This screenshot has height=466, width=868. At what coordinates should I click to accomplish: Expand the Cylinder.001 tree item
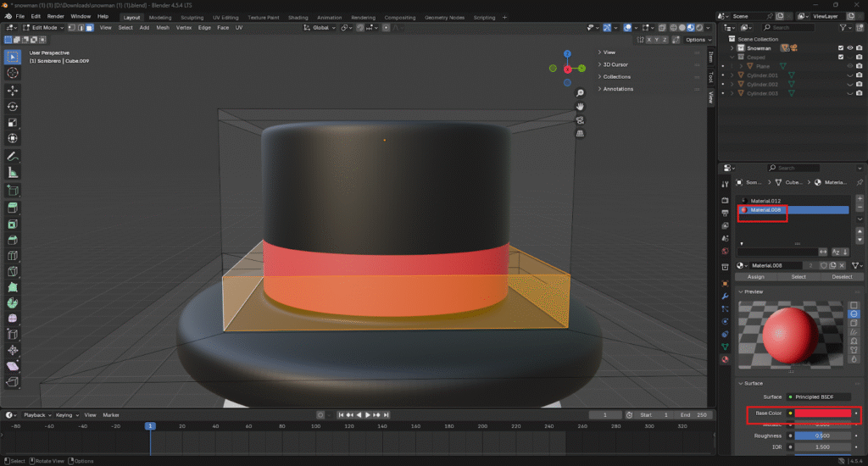coord(733,75)
